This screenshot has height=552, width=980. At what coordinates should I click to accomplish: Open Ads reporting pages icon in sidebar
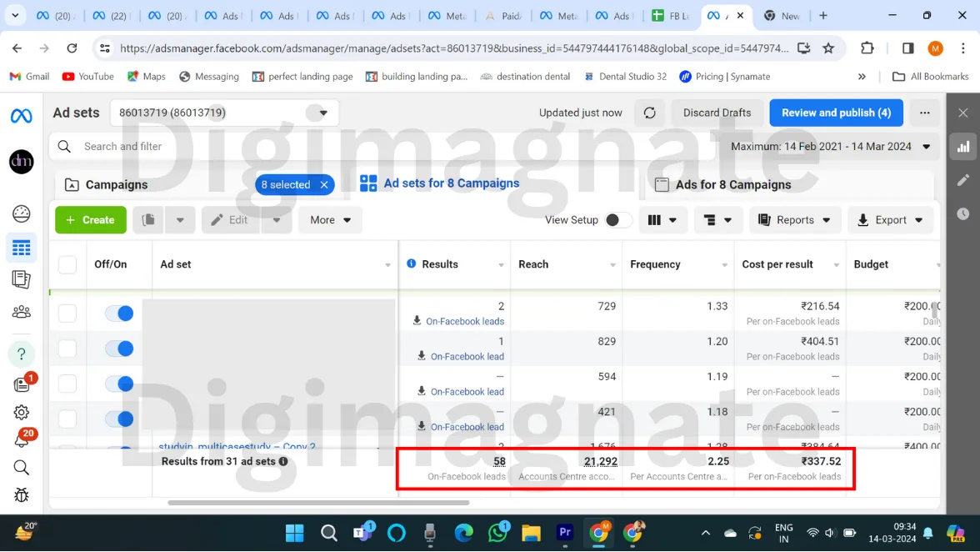point(22,279)
